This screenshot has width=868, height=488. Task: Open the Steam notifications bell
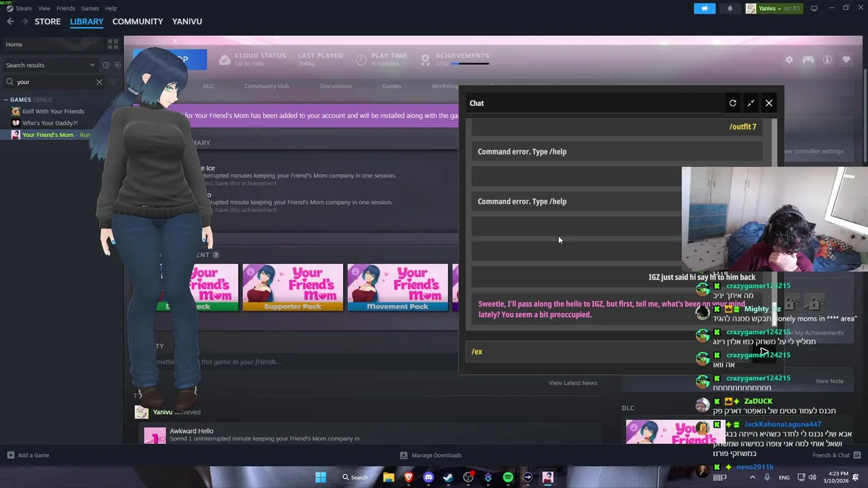(730, 8)
